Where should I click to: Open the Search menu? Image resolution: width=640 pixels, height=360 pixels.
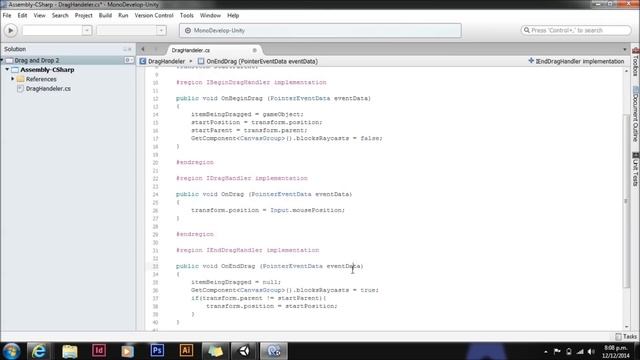(x=60, y=16)
